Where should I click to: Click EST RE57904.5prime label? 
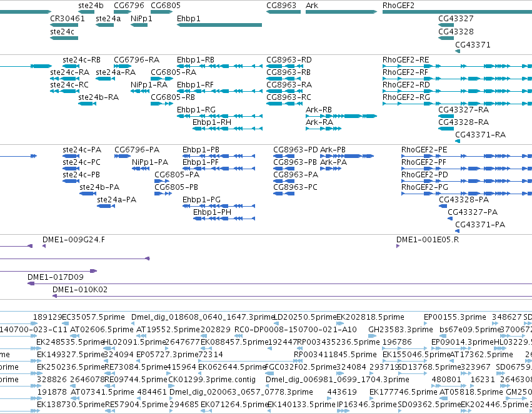click(136, 405)
